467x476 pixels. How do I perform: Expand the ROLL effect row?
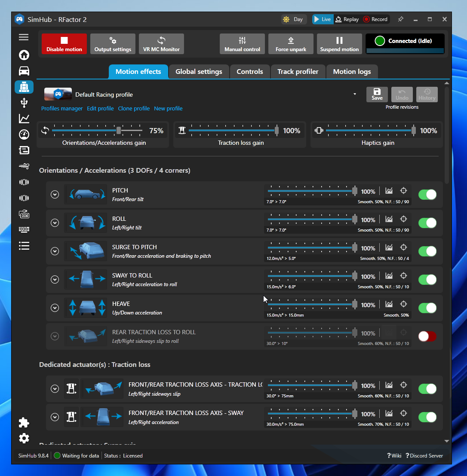(x=55, y=223)
